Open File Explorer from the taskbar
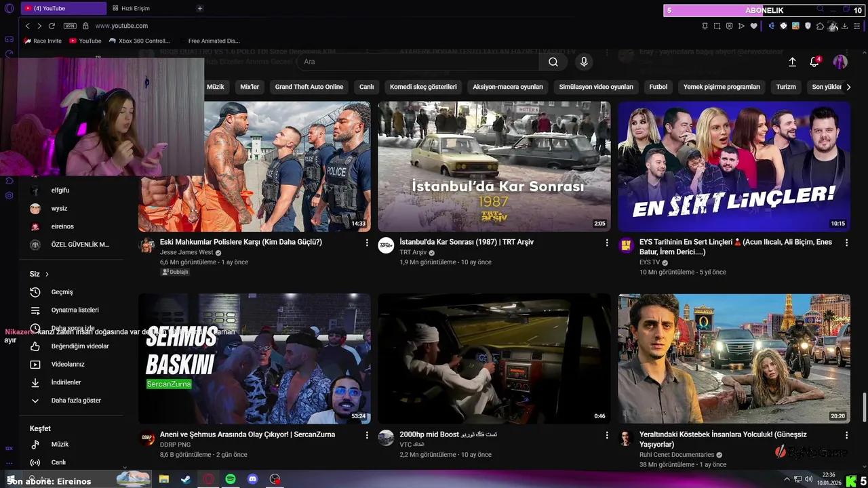This screenshot has height=488, width=868. [163, 479]
